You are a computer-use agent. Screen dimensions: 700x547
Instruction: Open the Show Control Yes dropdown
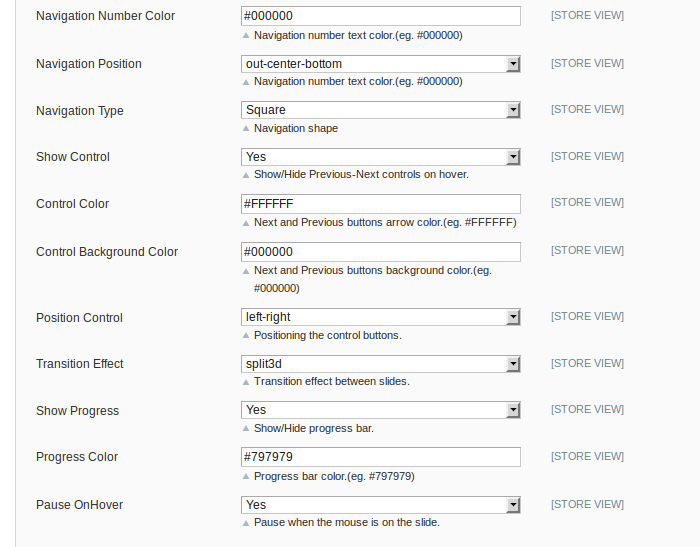(380, 157)
